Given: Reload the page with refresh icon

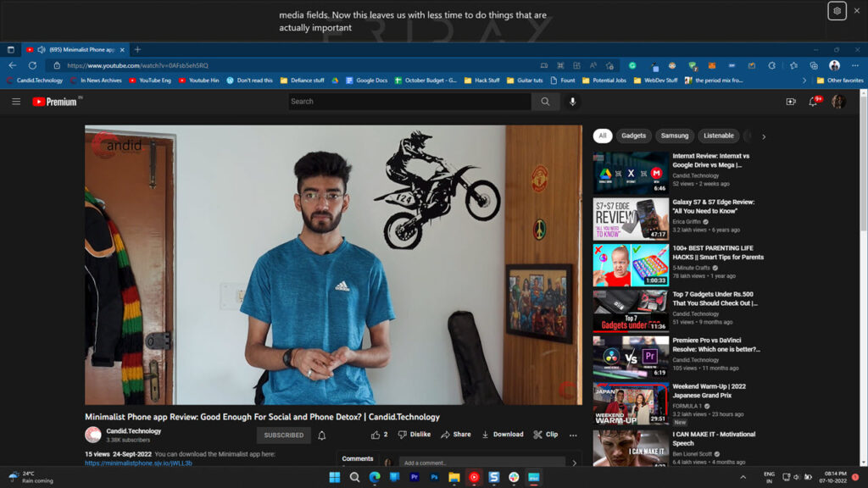Looking at the screenshot, I should click(33, 65).
